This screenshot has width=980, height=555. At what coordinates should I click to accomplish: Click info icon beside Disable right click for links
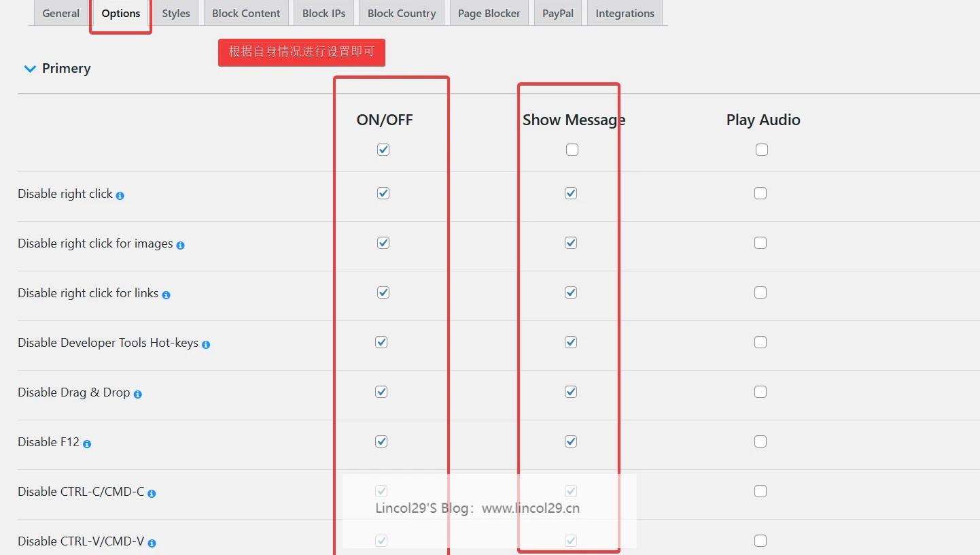(x=166, y=295)
